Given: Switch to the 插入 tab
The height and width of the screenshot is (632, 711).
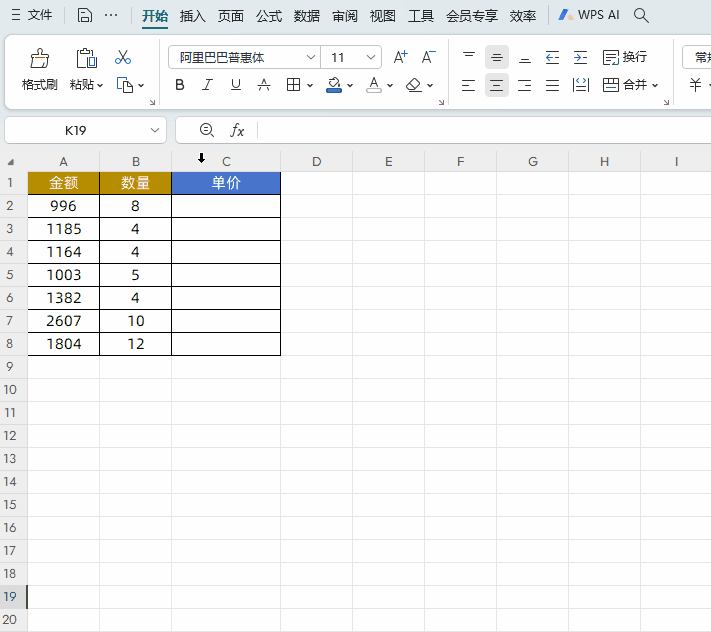Looking at the screenshot, I should 193,16.
